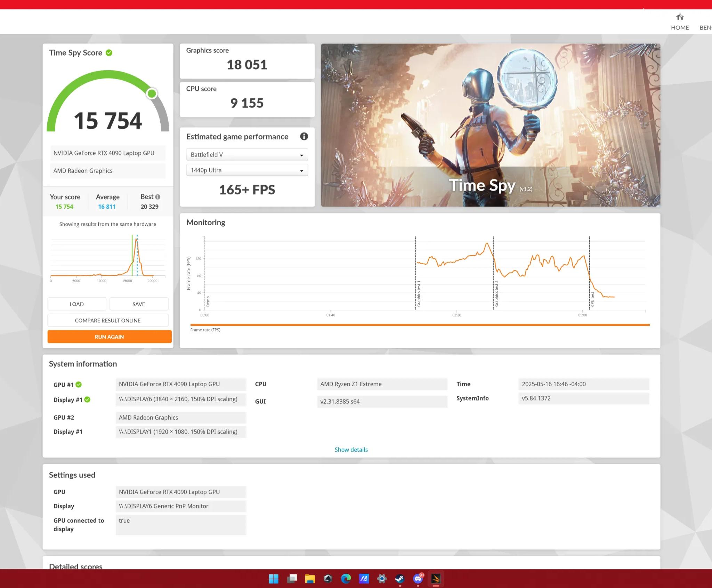
Task: Click the Graphics test 1 timeline marker
Action: click(x=419, y=293)
